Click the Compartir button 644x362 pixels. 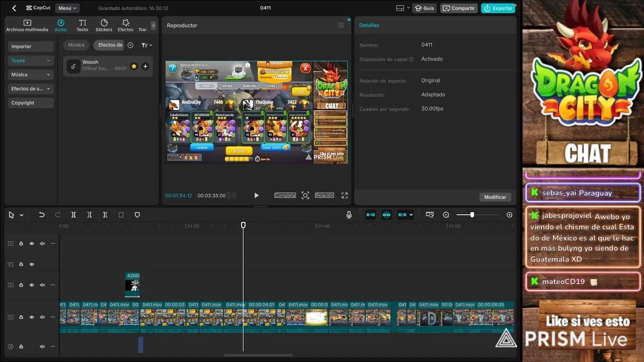point(459,8)
